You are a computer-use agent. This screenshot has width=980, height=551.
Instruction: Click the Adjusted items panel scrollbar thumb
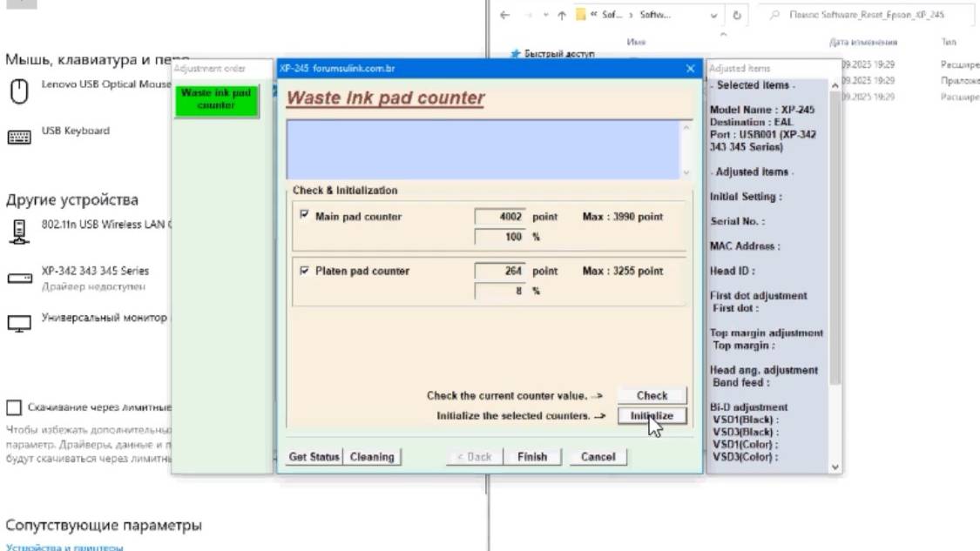click(x=835, y=238)
